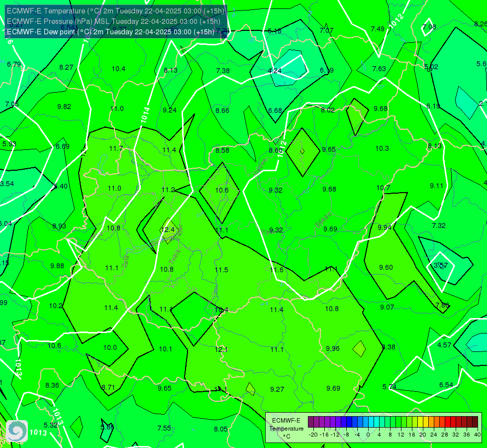Click the 7.32 temperature value
Viewport: 487px width, 448px height.
coord(439,225)
